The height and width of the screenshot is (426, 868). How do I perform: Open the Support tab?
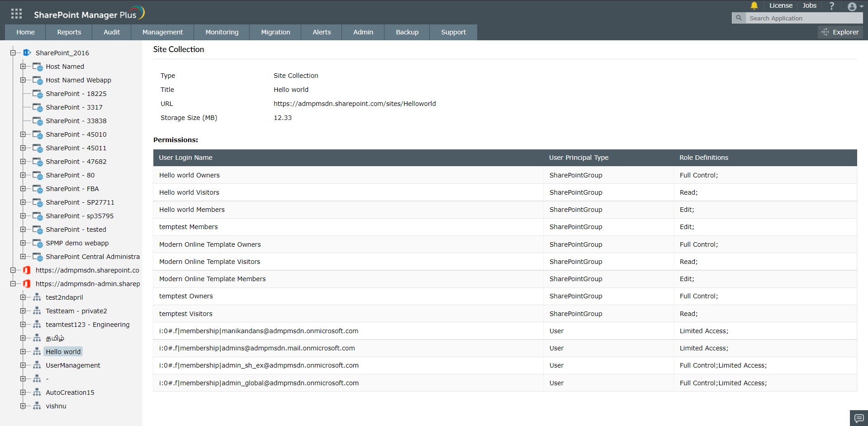tap(453, 32)
